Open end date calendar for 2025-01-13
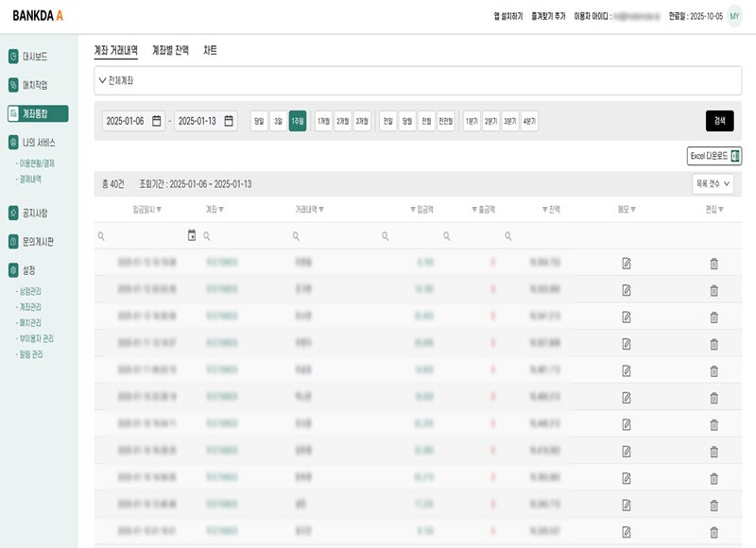Screen dimensions: 756x548 tap(229, 121)
